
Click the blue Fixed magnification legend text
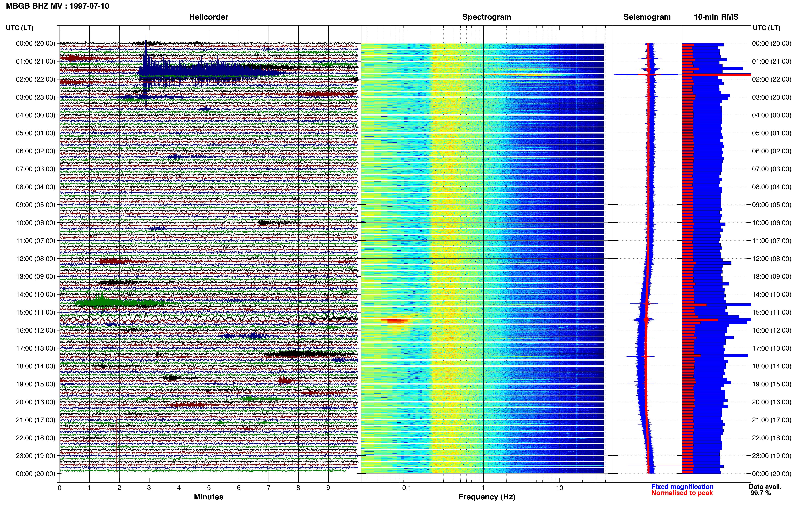[x=682, y=487]
